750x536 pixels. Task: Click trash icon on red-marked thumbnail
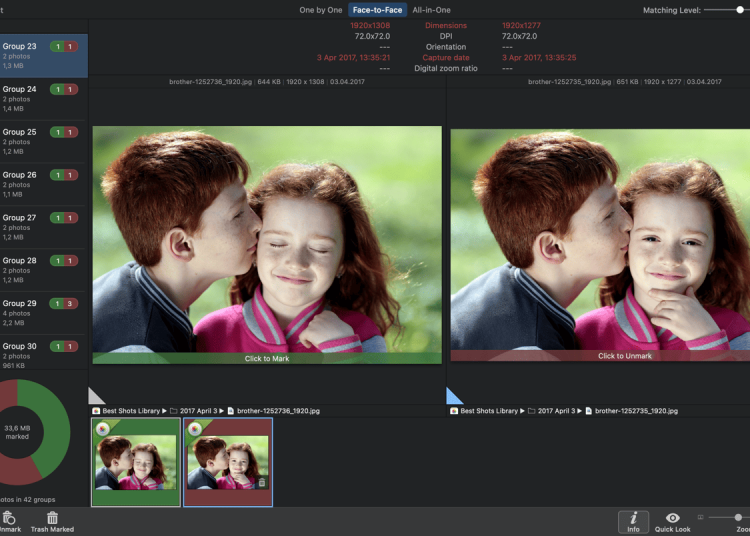coord(262,482)
